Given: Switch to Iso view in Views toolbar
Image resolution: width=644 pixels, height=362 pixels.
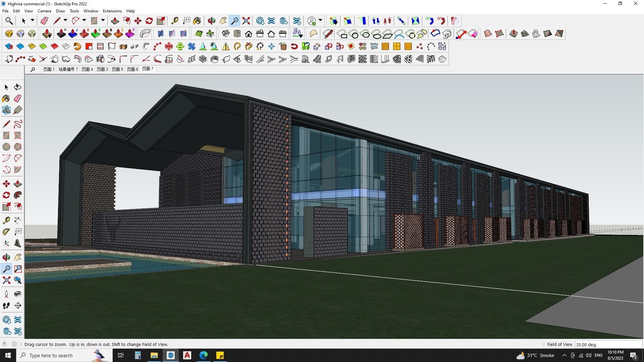Looking at the screenshot, I should click(x=226, y=34).
